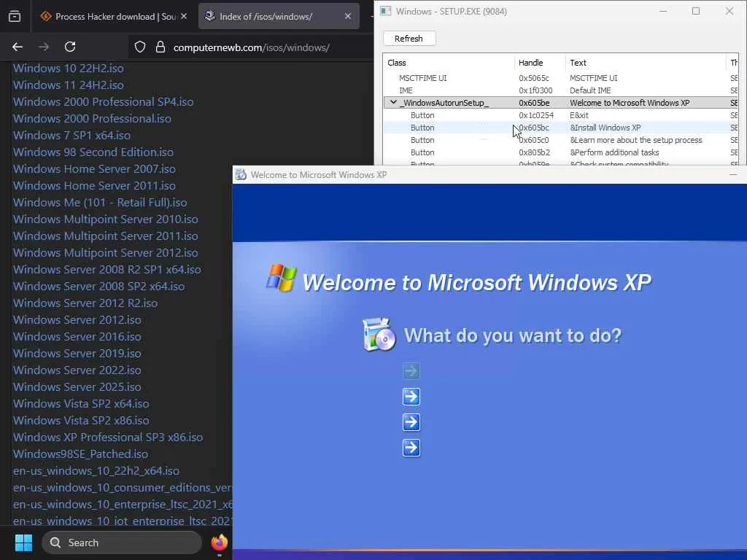The image size is (747, 560).
Task: Reload the page with the refresh icon
Action: click(x=70, y=47)
